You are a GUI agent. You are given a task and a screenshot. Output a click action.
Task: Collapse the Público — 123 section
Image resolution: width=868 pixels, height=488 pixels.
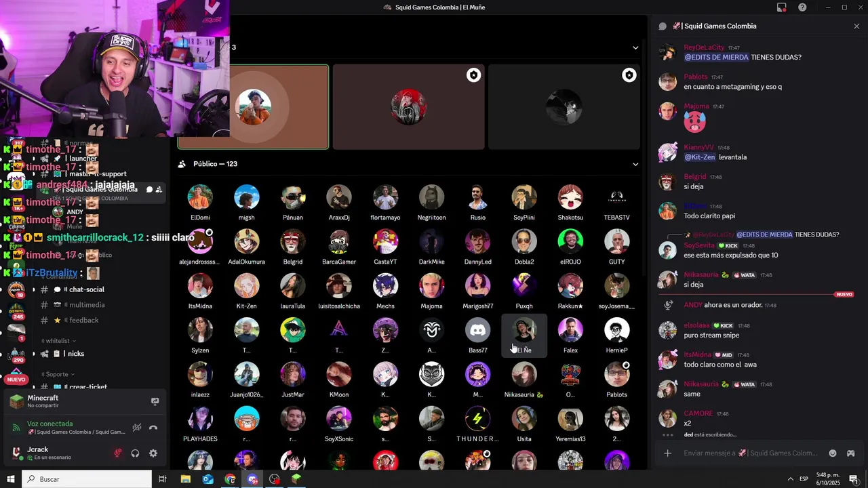tap(635, 164)
